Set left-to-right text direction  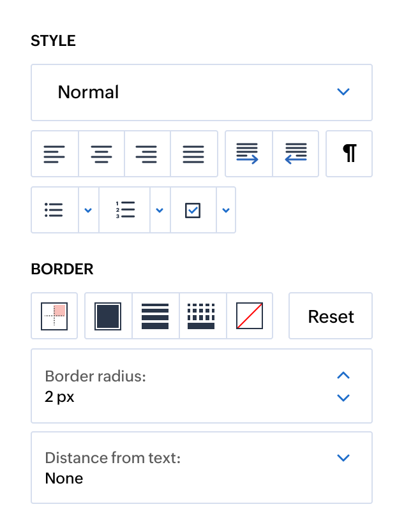tap(248, 154)
